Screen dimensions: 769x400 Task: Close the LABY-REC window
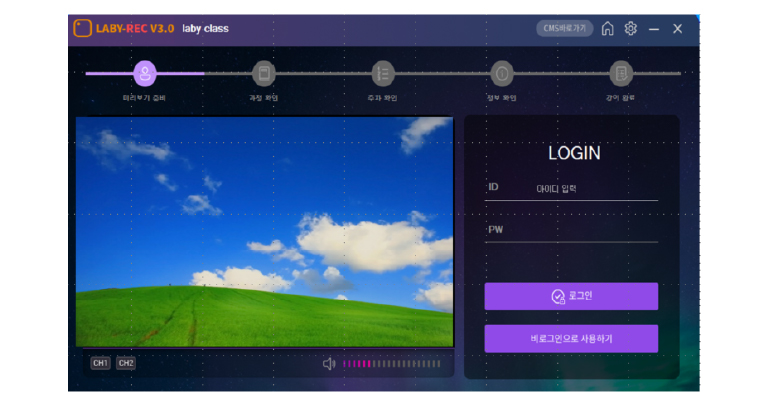[x=677, y=29]
